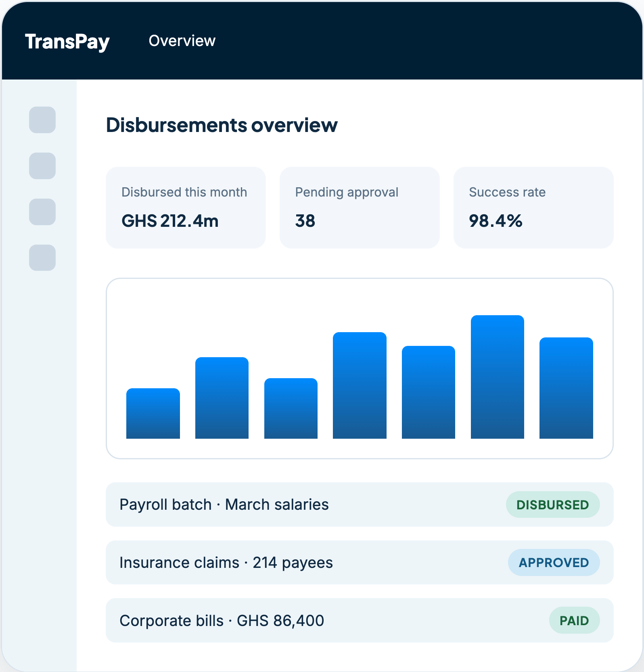Viewport: 644px width, 672px height.
Task: Open the Pending approval card
Action: coord(360,207)
